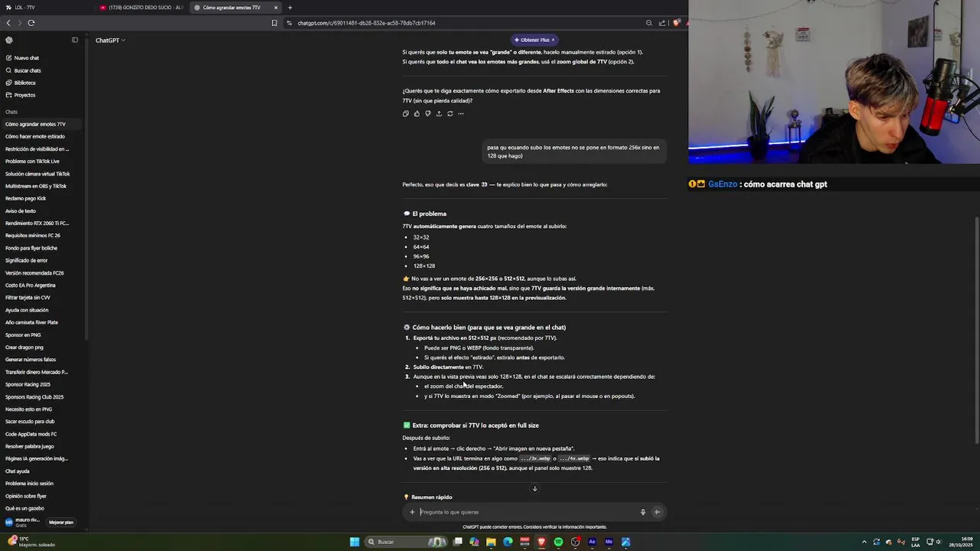Click the webcam overlay thumbnail

(x=834, y=82)
